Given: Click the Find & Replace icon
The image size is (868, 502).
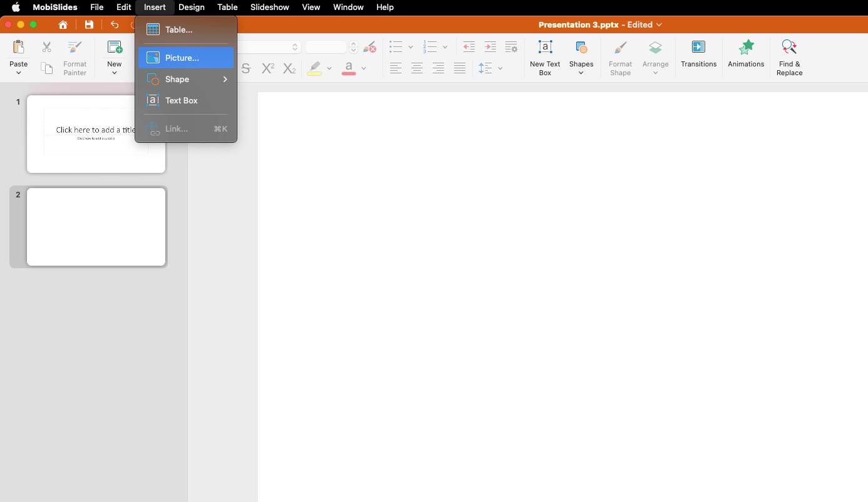Looking at the screenshot, I should click(789, 48).
